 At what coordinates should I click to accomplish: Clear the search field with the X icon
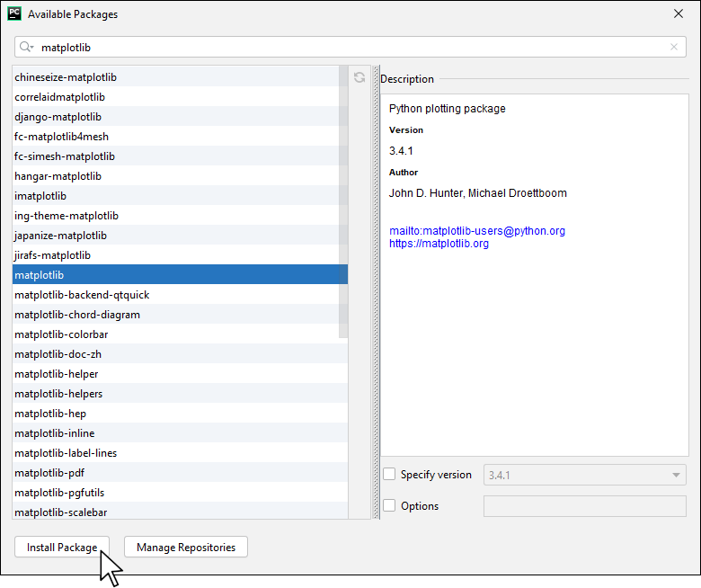(x=674, y=47)
